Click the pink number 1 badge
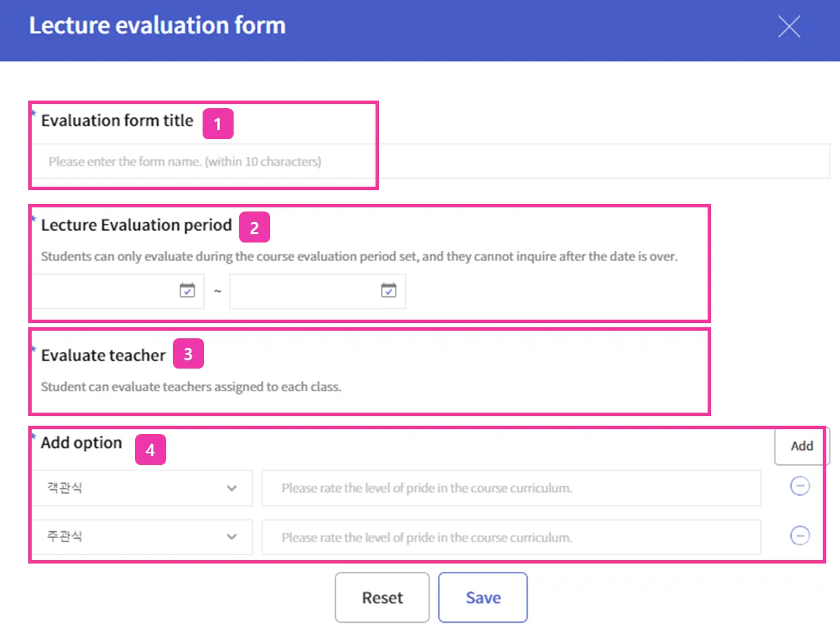 click(218, 125)
